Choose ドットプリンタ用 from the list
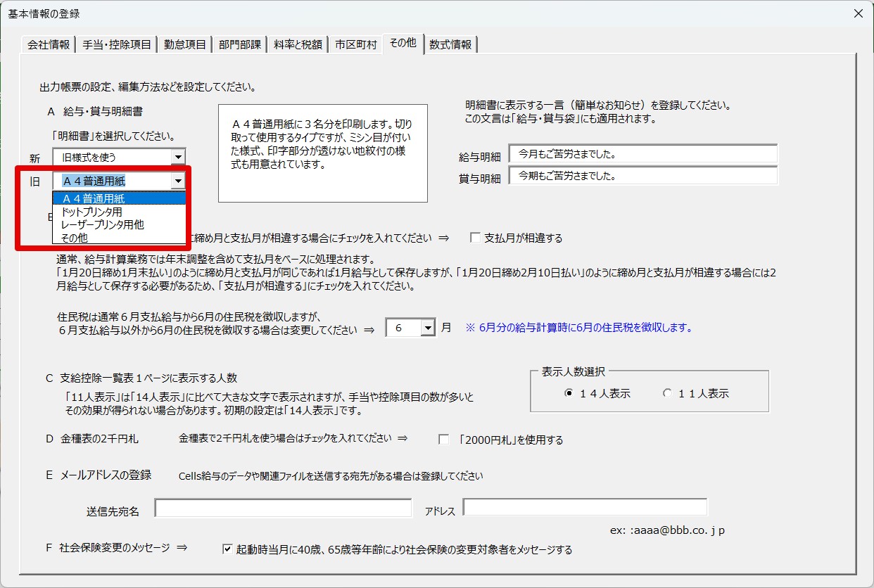 coord(119,211)
